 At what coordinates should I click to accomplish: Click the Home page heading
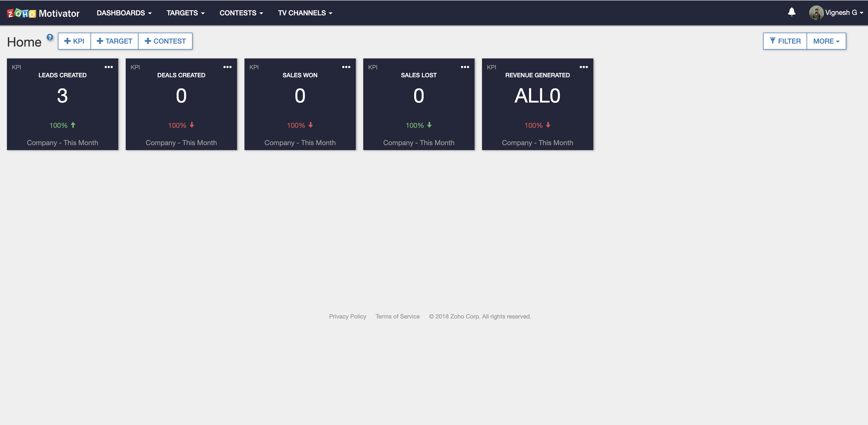coord(24,42)
